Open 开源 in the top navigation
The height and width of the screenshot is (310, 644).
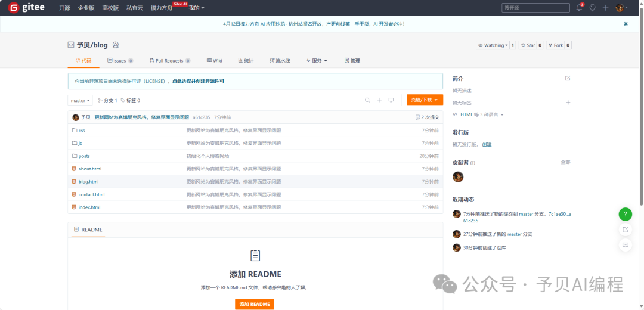[x=64, y=8]
